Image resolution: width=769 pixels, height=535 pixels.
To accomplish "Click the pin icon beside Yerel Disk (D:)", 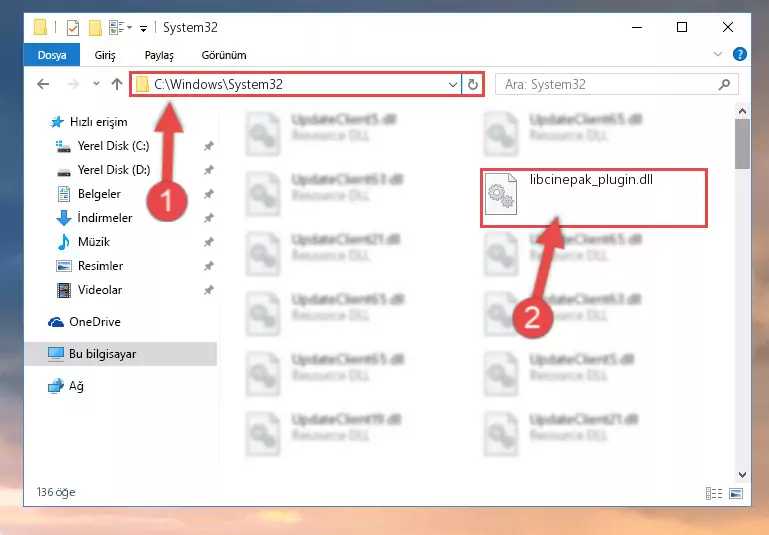I will click(x=209, y=170).
